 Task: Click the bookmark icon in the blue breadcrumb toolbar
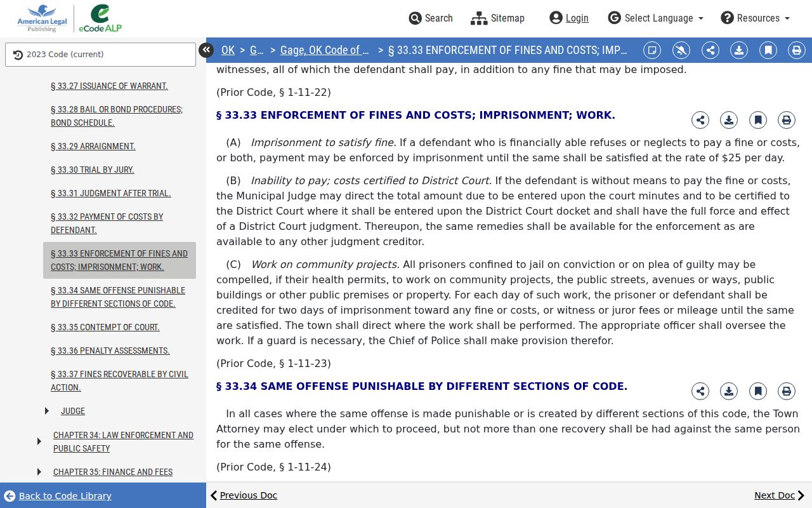768,50
